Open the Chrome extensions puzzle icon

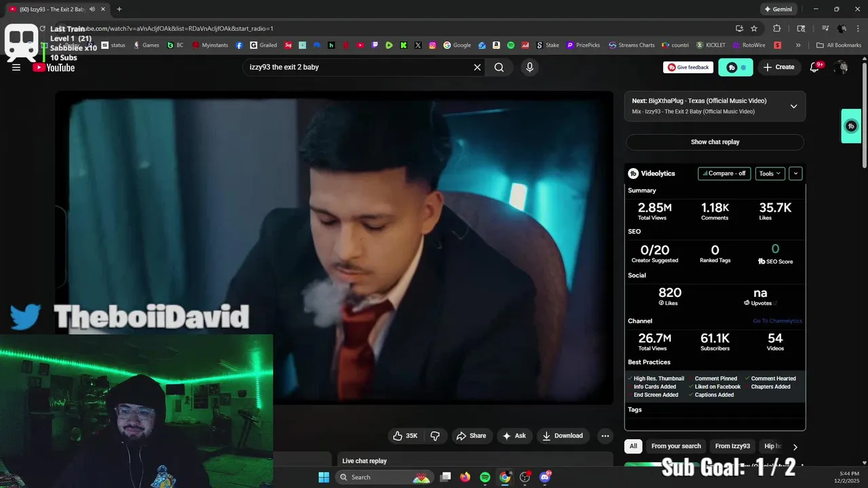(x=777, y=28)
